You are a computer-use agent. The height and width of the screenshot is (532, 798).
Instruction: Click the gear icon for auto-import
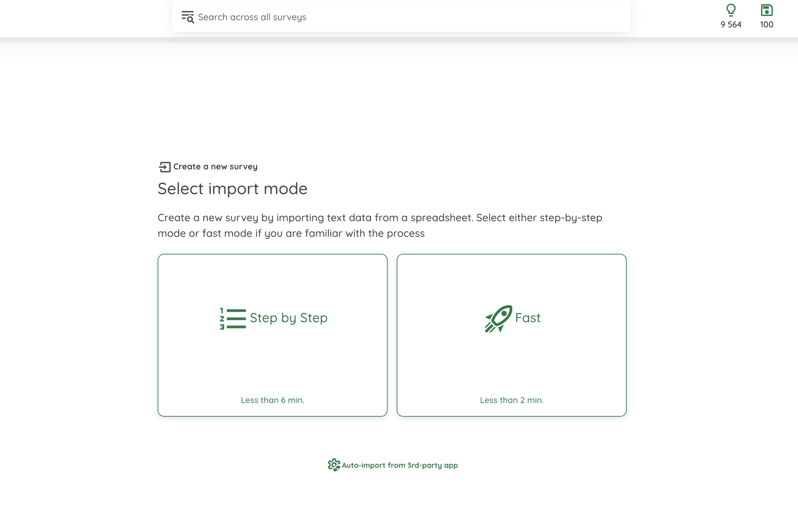pos(334,465)
